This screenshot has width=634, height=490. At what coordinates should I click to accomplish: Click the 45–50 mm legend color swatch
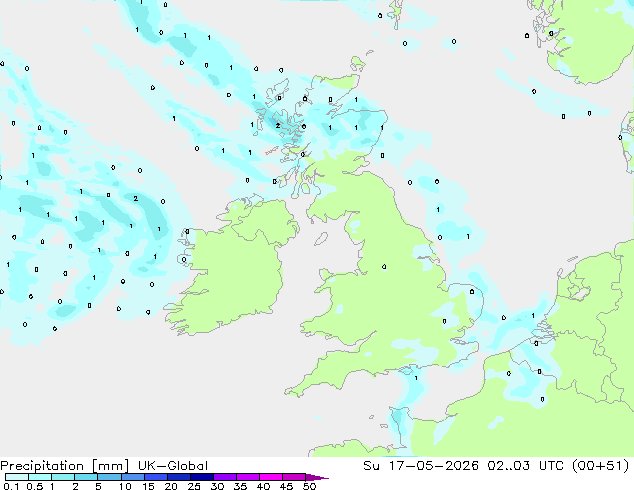click(x=294, y=477)
